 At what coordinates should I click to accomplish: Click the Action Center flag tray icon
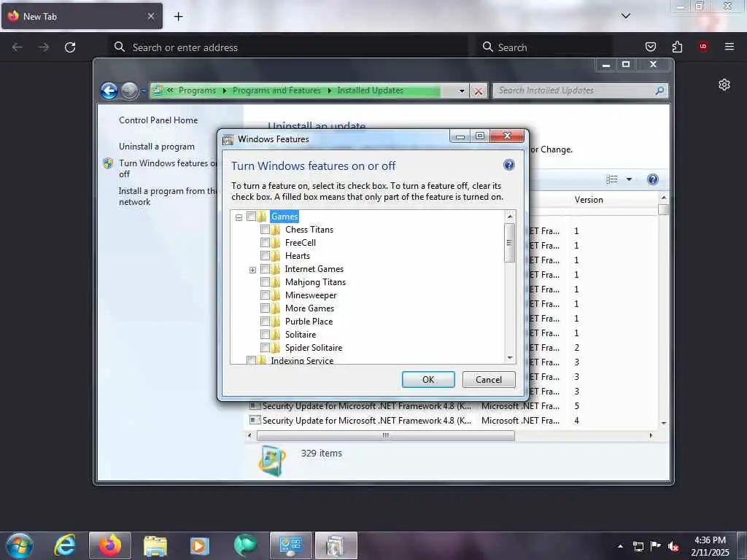[656, 546]
